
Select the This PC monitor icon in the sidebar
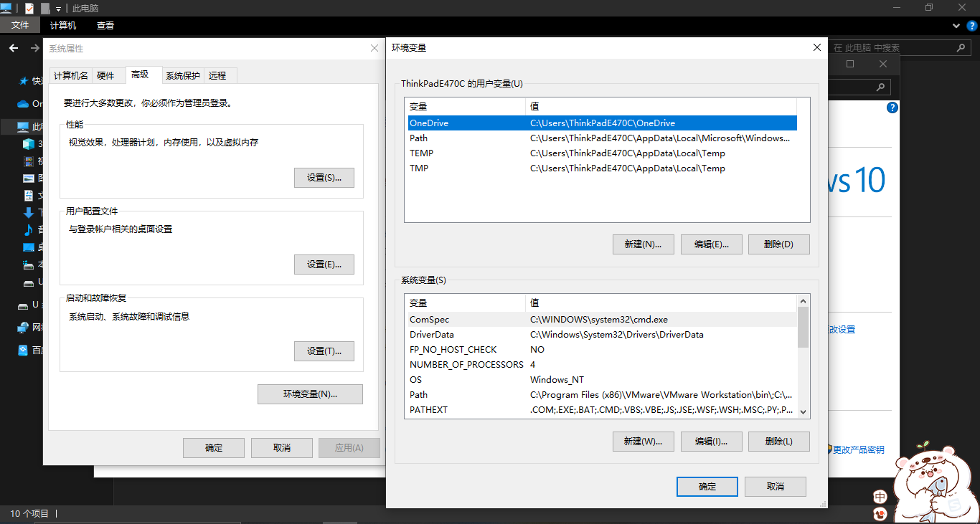point(24,127)
